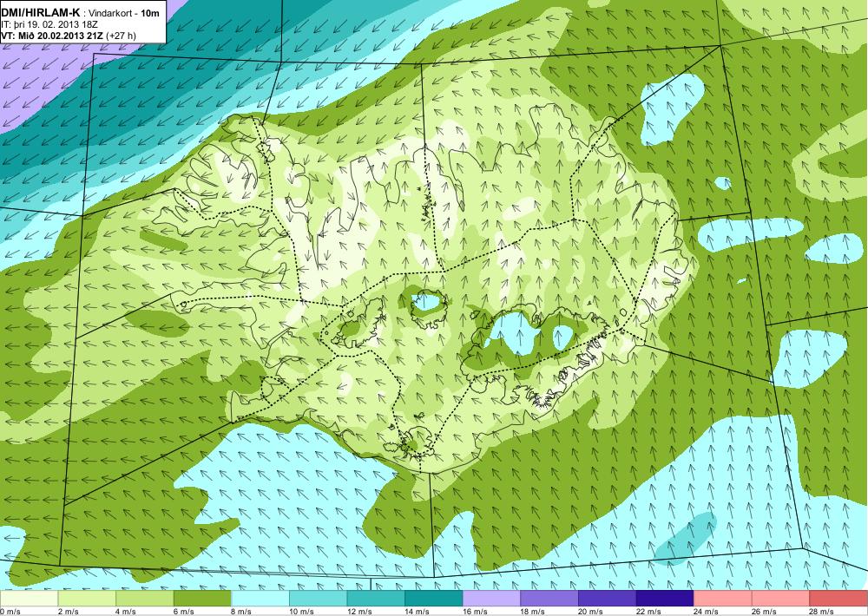Click the '14 m/s' legend label
The image size is (868, 616).
point(418,612)
